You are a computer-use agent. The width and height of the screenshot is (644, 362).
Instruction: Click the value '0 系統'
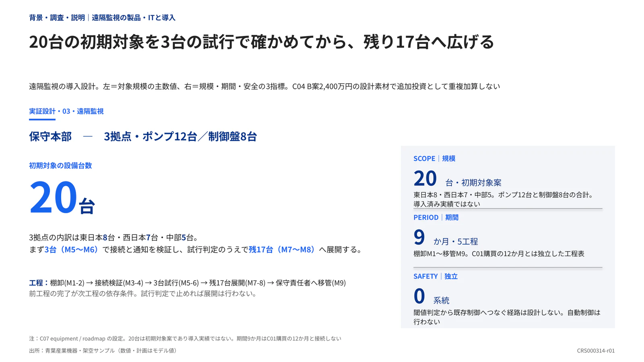[431, 296]
